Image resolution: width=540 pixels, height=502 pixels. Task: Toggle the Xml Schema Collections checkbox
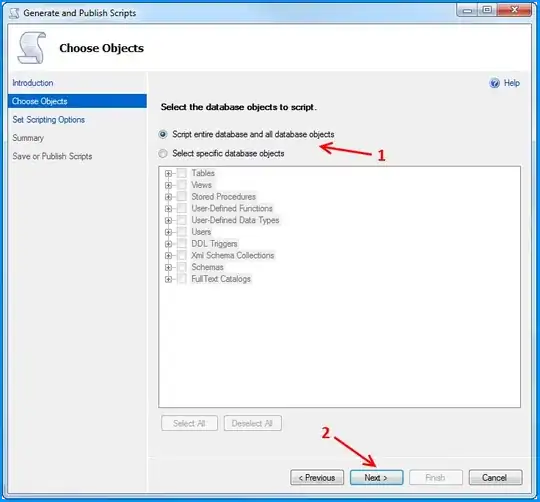click(182, 255)
